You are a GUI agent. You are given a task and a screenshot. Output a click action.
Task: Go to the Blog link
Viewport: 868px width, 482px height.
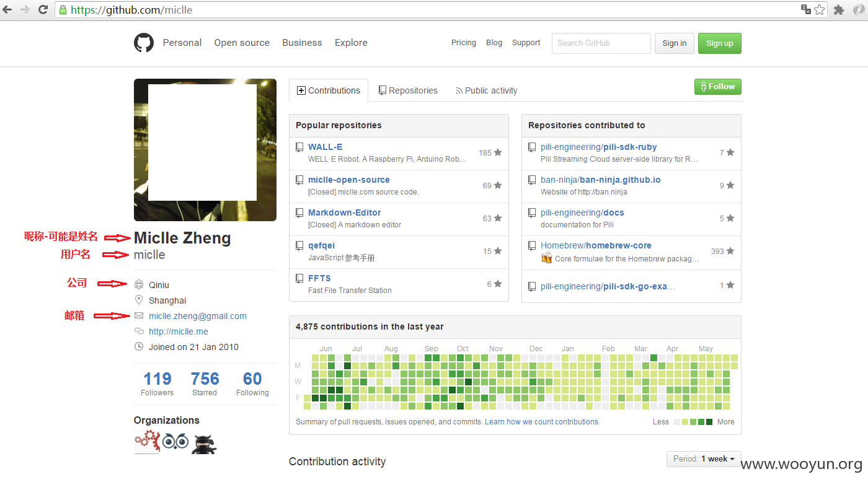494,43
